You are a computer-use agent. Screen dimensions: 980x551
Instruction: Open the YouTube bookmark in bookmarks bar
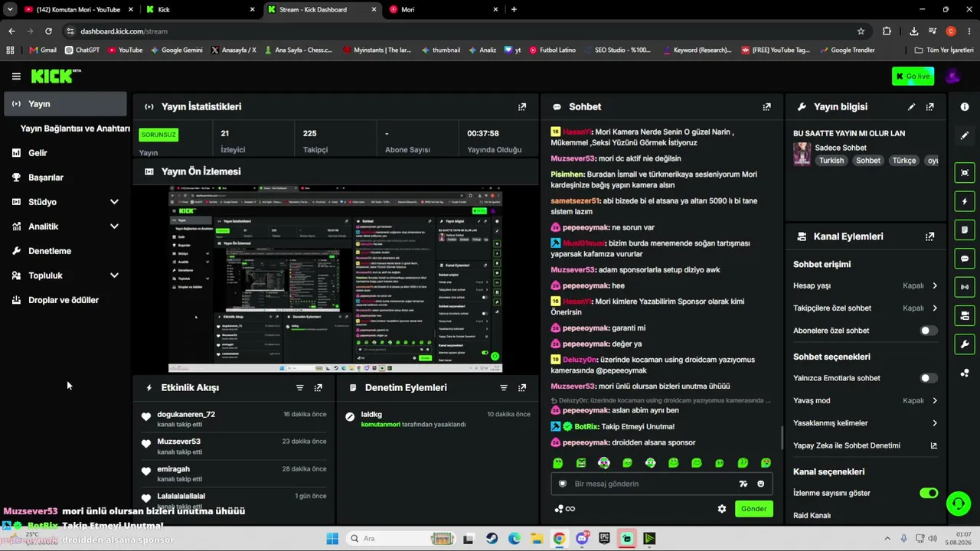pos(126,51)
